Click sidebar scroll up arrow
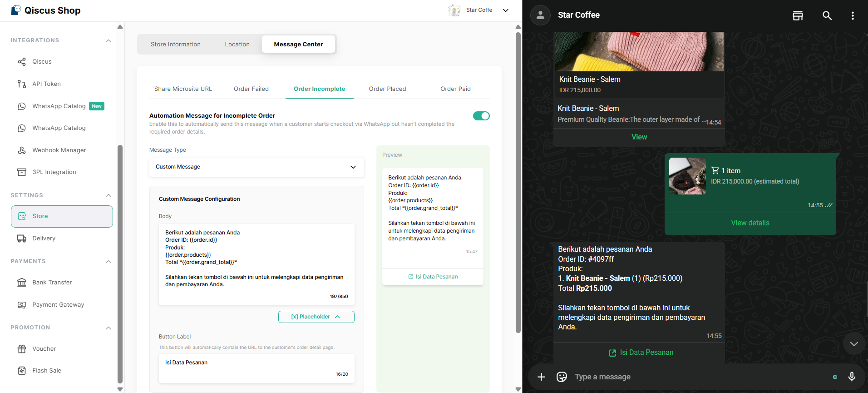Image resolution: width=868 pixels, height=393 pixels. click(120, 27)
